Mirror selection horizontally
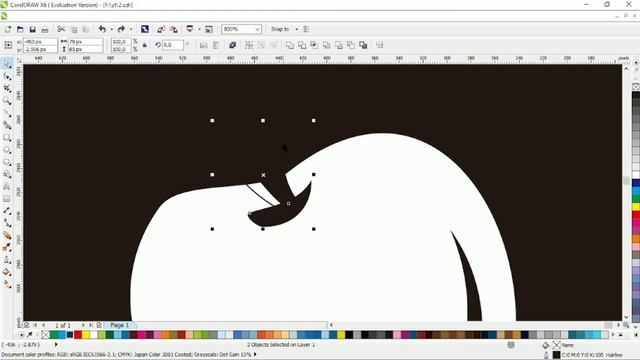The image size is (640, 360). point(204,45)
